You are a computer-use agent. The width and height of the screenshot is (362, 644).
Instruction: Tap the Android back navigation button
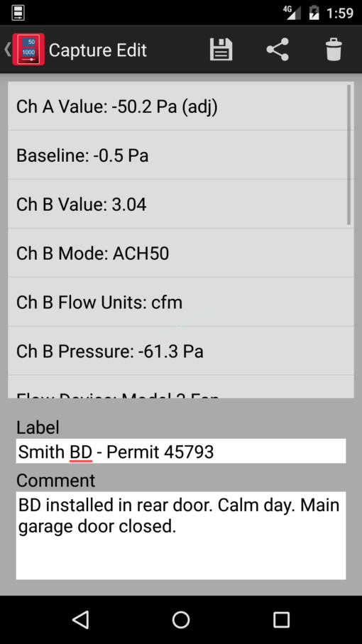coord(80,619)
